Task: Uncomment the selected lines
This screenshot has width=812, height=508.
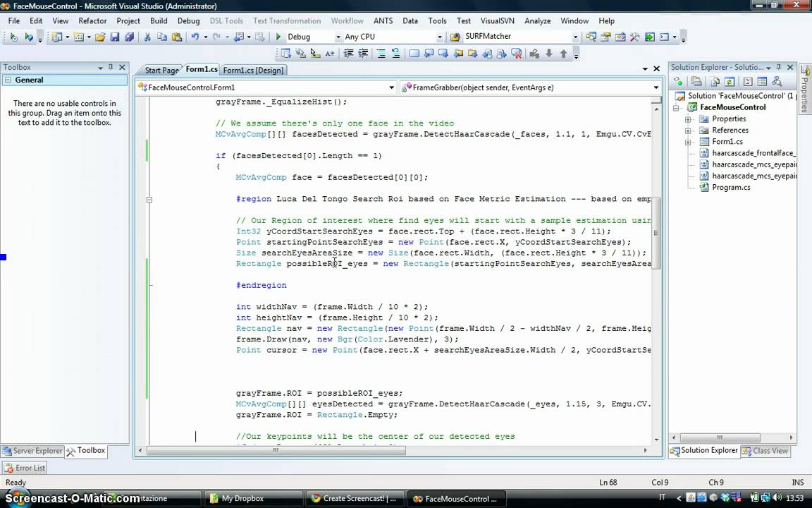Action: (x=395, y=54)
